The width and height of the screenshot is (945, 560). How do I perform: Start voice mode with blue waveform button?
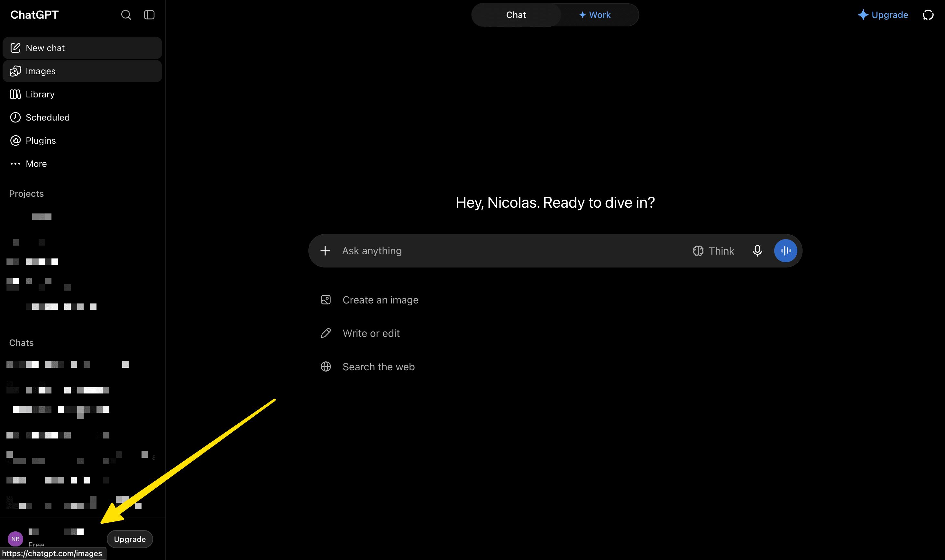[x=785, y=250]
